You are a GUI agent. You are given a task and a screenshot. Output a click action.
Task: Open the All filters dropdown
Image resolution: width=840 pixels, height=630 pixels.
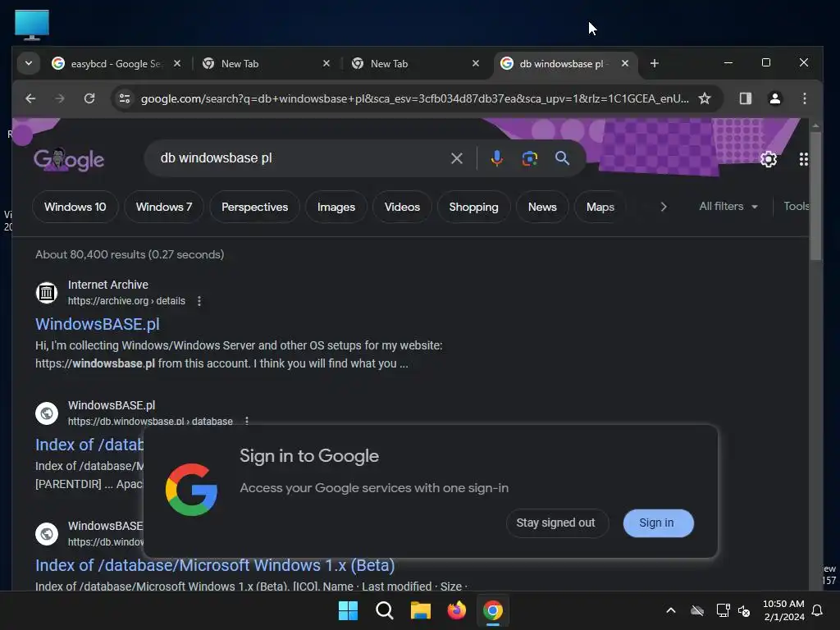[x=728, y=206]
